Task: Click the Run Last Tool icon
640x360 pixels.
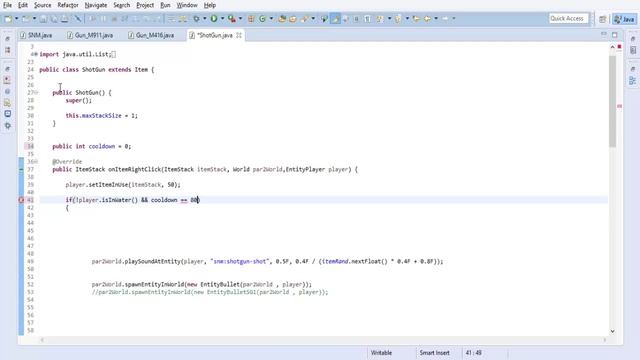Action: [x=232, y=19]
